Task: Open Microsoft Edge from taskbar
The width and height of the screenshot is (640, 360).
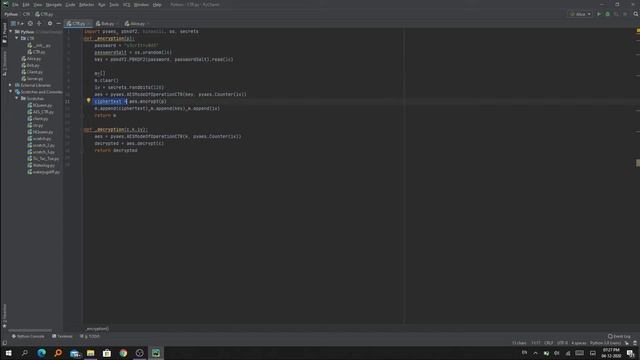Action: pos(41,353)
